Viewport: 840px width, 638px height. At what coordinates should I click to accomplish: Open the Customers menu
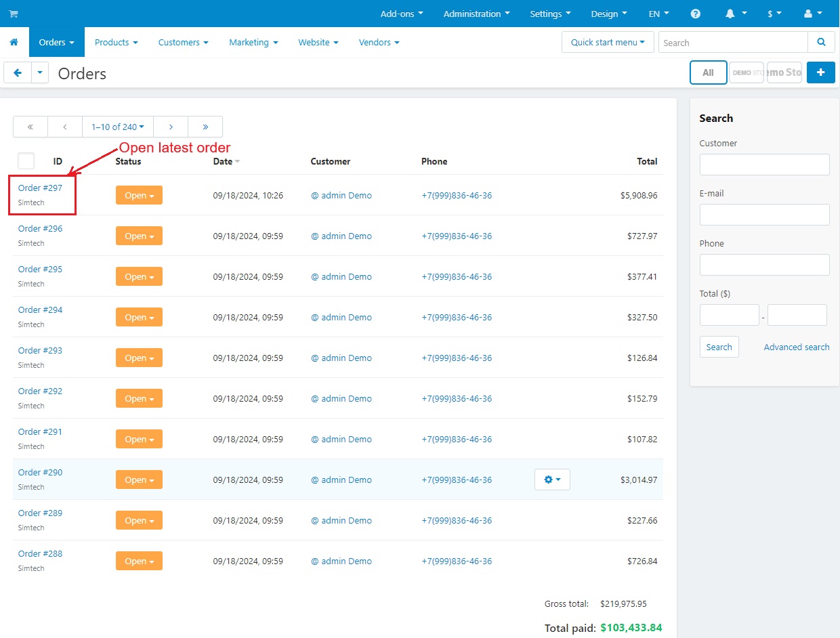tap(183, 42)
